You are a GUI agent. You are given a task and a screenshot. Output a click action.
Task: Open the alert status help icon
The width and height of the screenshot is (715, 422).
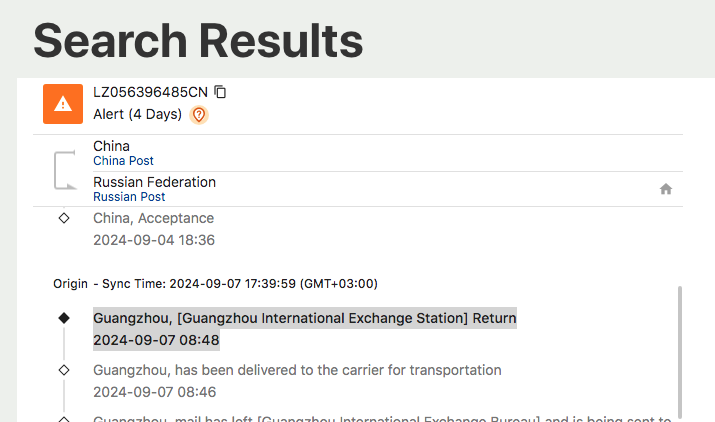(199, 115)
